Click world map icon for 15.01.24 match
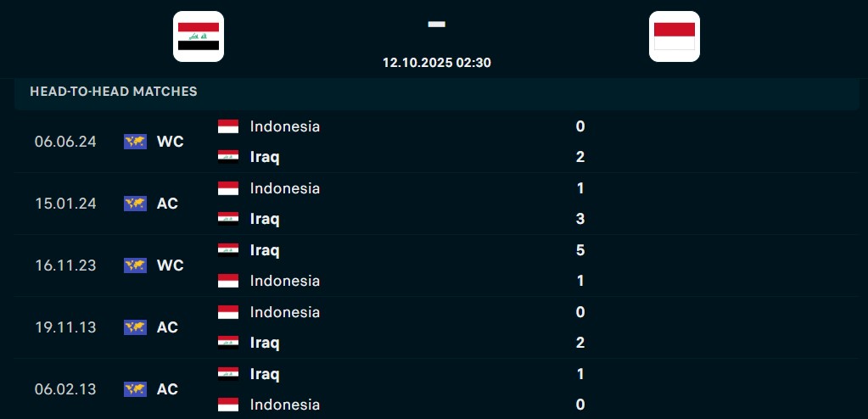 point(135,204)
